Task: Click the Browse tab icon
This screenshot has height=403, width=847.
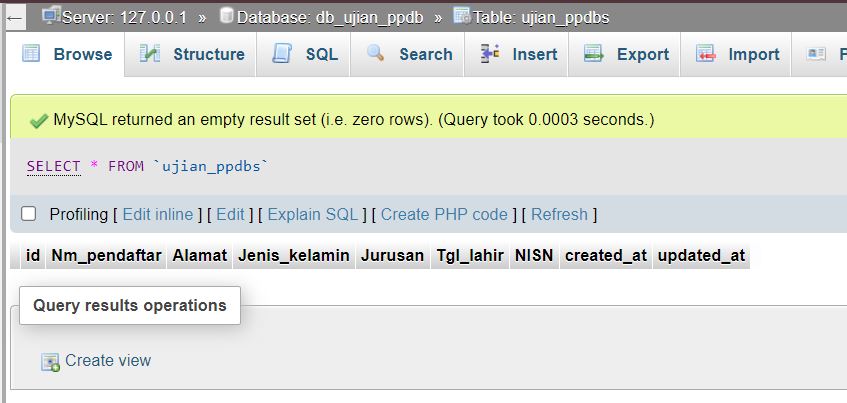Action: coord(31,54)
